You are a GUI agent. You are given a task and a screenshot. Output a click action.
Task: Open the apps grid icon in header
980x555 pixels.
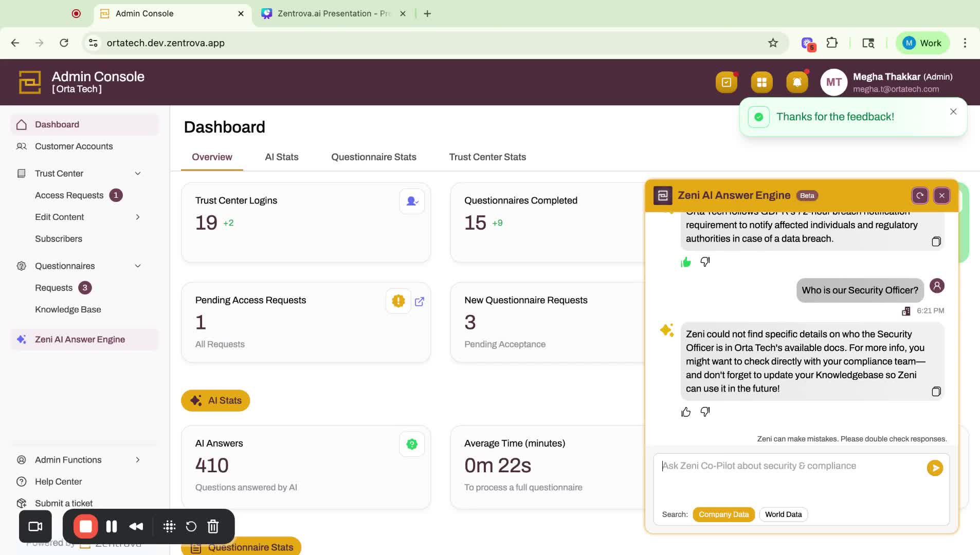761,82
